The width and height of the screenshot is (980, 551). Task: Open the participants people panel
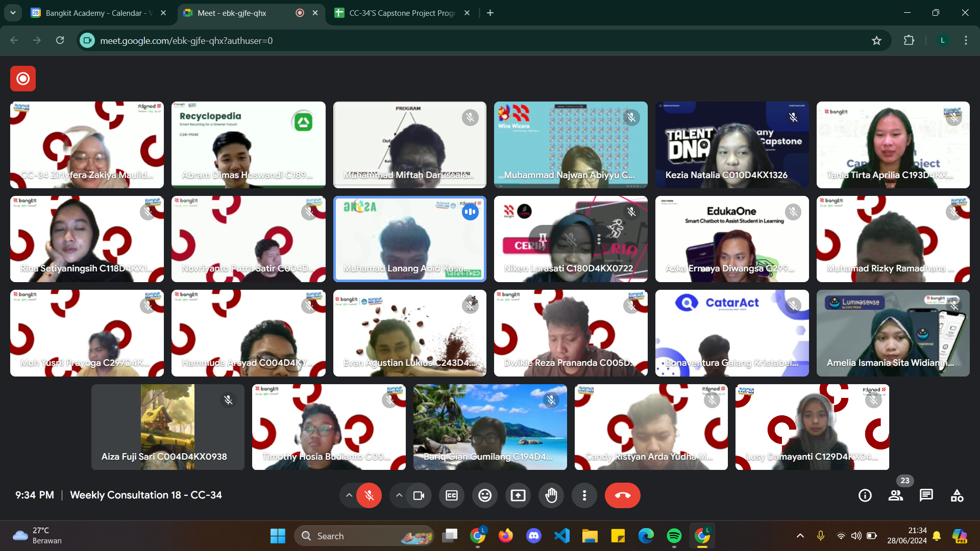tap(895, 495)
